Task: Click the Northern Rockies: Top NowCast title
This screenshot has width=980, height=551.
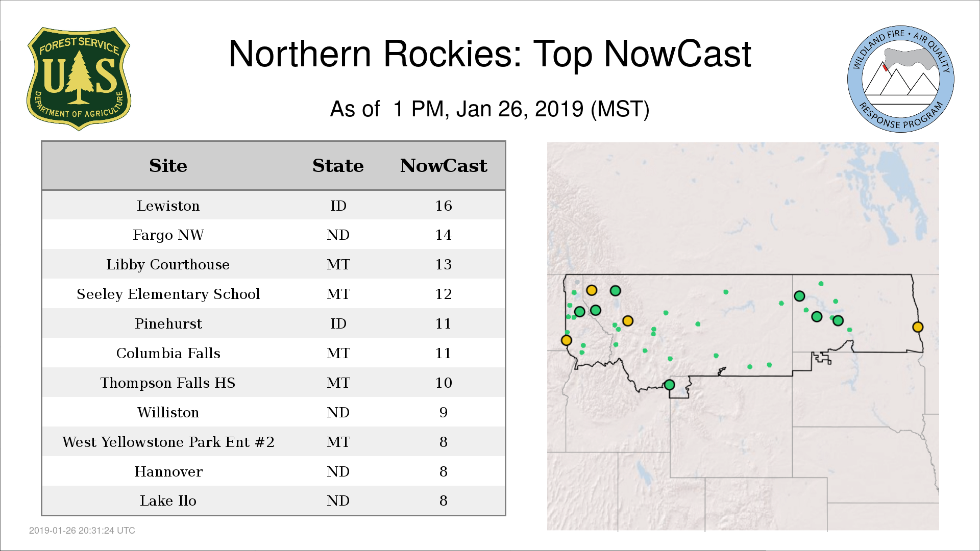Action: [x=489, y=54]
